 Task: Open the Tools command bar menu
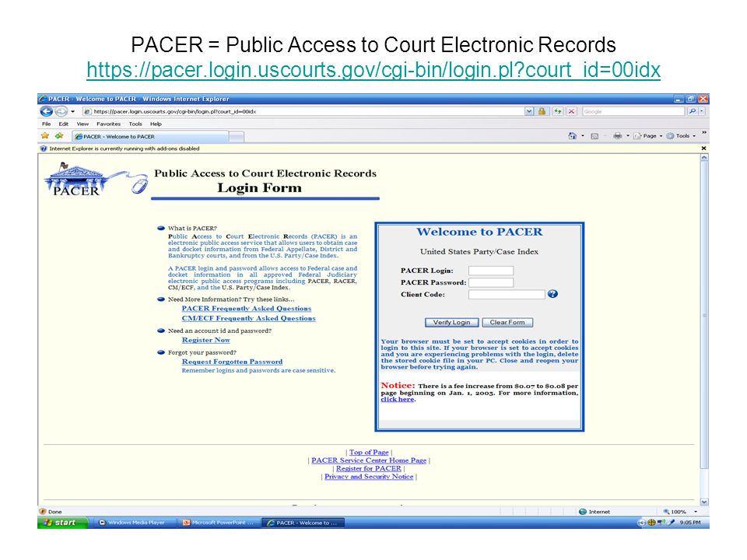point(682,135)
